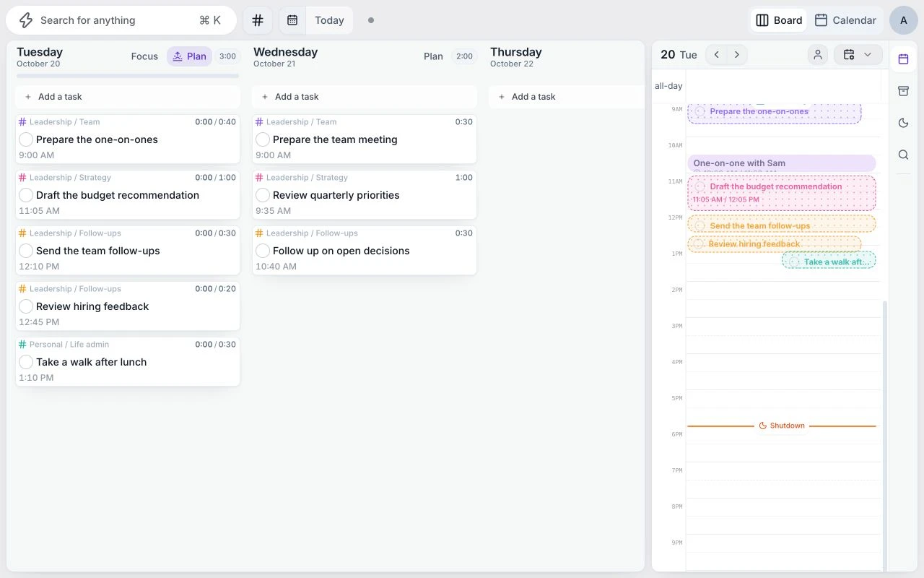Click the small gray status dot in toolbar

tap(371, 20)
